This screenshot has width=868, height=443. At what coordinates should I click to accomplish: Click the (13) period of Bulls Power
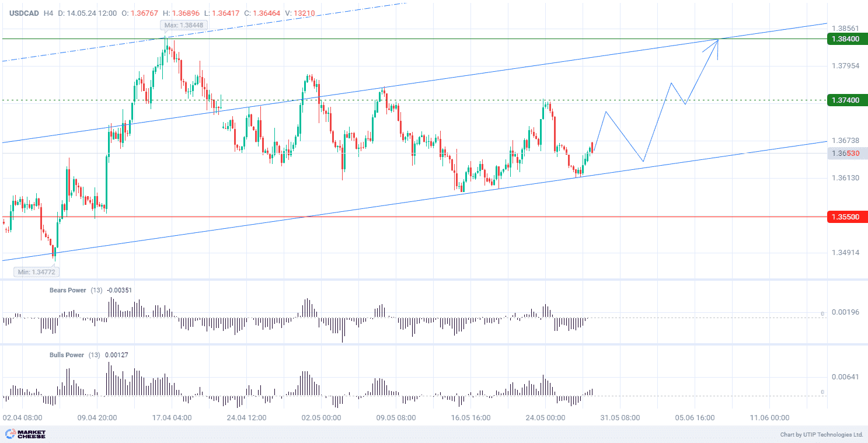point(95,355)
